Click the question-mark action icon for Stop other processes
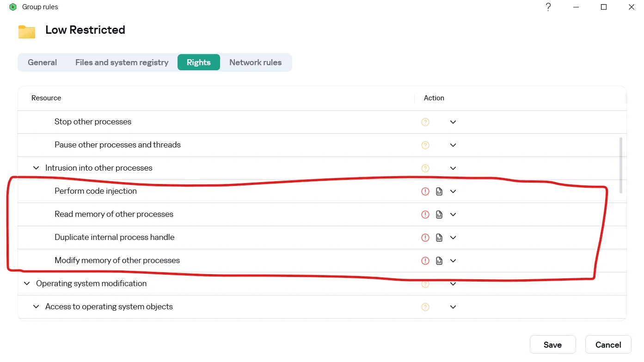The height and width of the screenshot is (362, 644). pyautogui.click(x=425, y=122)
